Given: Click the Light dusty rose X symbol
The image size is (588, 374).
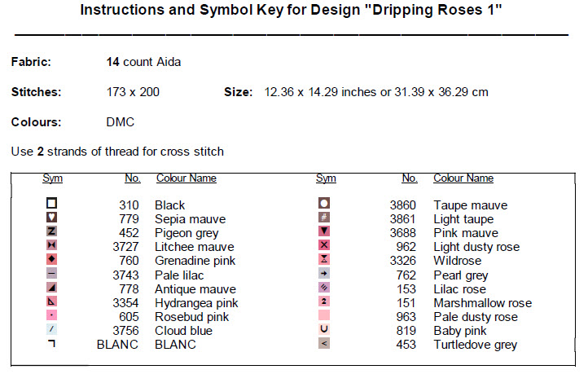Looking at the screenshot, I should [323, 246].
